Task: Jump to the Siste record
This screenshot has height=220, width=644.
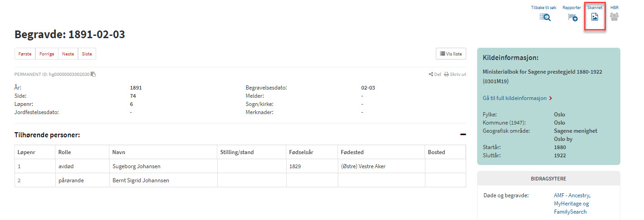Action: coord(87,54)
